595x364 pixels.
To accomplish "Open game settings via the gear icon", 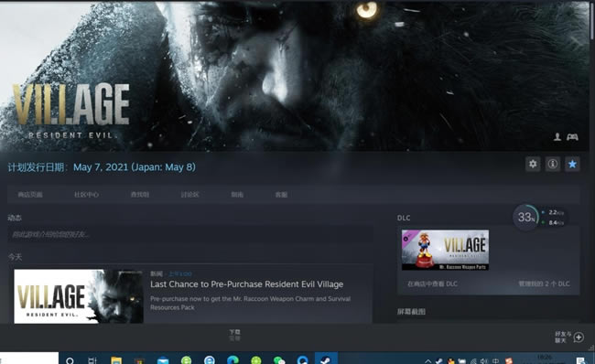I will (533, 164).
